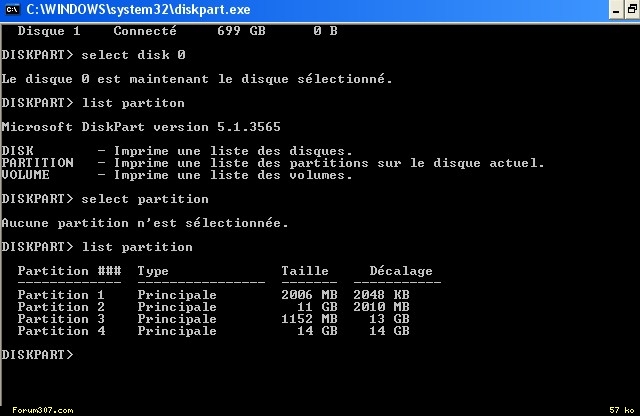The image size is (640, 416).
Task: Click the Partition ### column header
Action: (x=69, y=271)
